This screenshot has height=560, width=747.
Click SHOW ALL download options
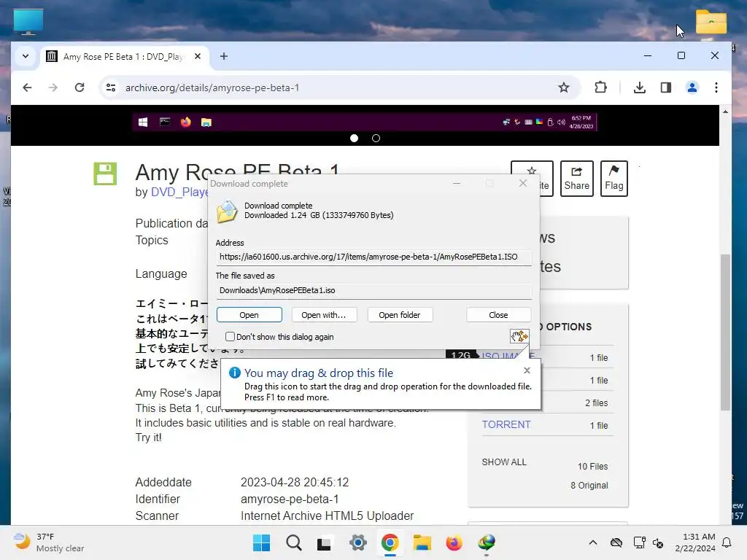[x=504, y=462]
